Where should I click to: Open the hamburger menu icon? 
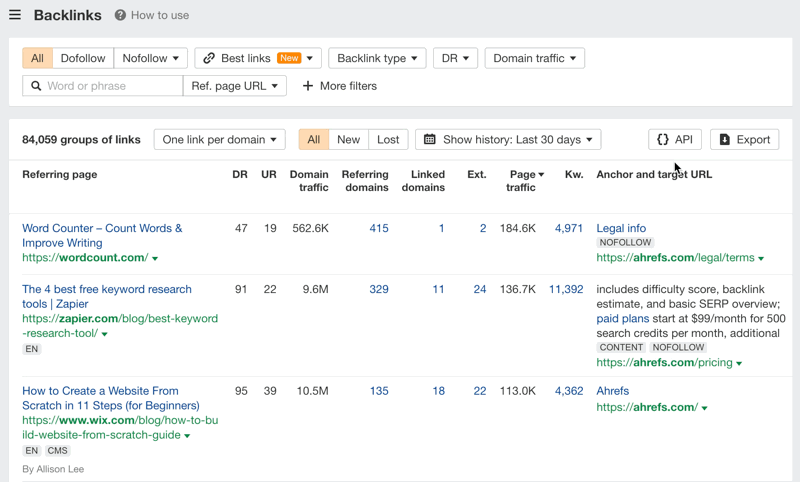click(15, 15)
